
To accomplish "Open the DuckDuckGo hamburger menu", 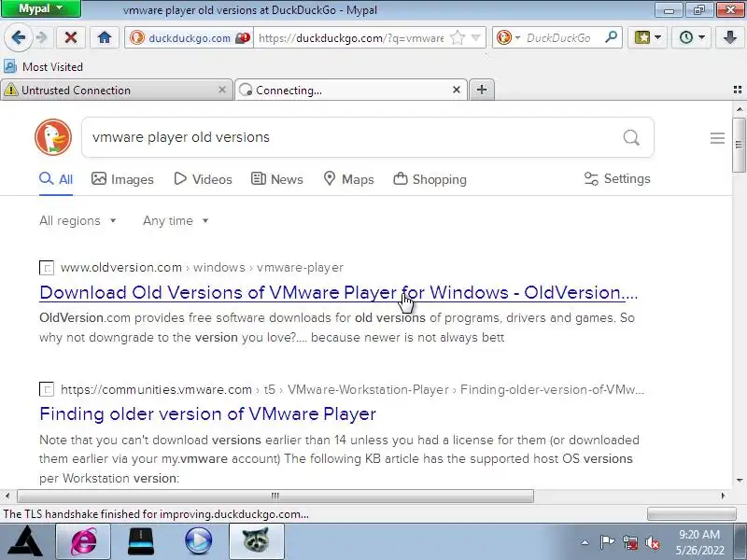I will click(717, 138).
